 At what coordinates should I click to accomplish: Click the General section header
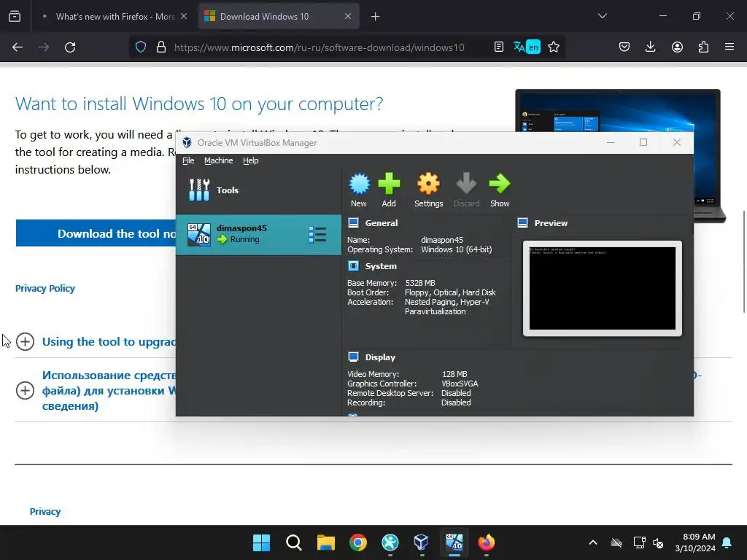pos(381,223)
